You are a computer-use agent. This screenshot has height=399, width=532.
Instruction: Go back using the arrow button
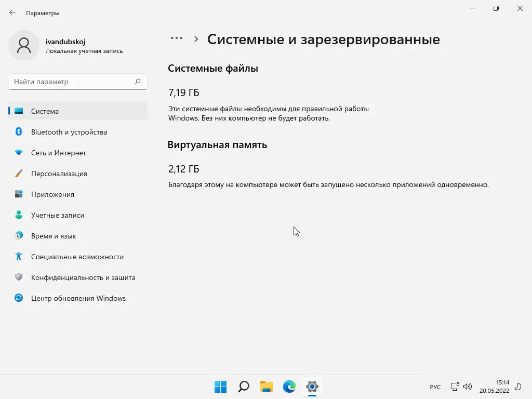[12, 12]
